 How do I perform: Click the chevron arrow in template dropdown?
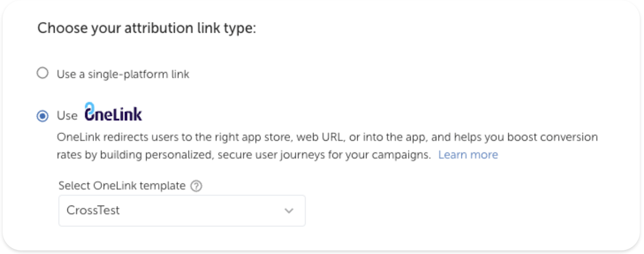point(289,211)
